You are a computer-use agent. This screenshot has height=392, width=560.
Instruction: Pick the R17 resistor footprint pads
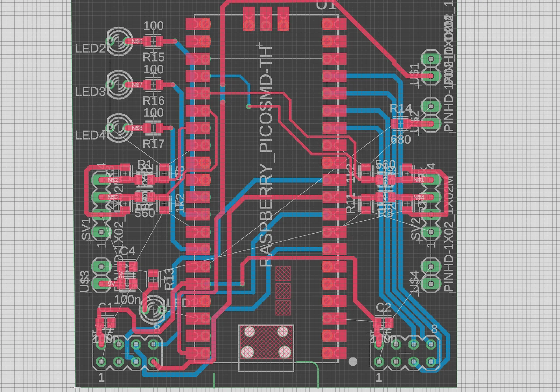click(x=154, y=128)
